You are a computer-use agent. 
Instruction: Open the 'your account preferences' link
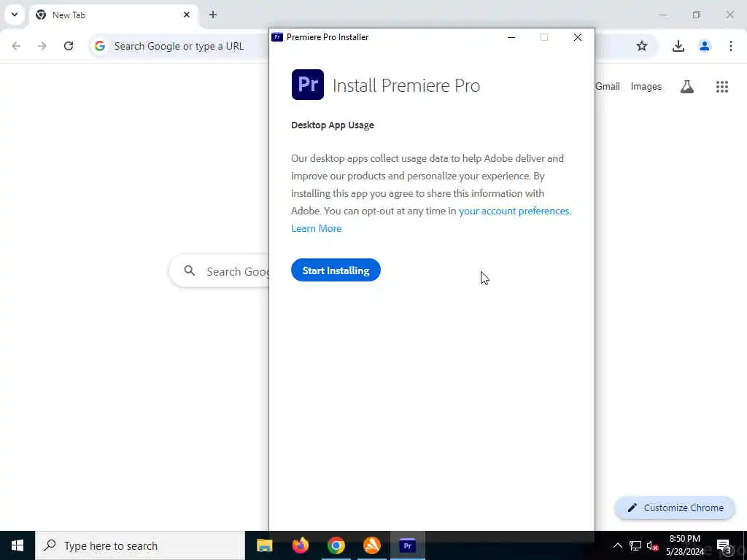coord(514,211)
